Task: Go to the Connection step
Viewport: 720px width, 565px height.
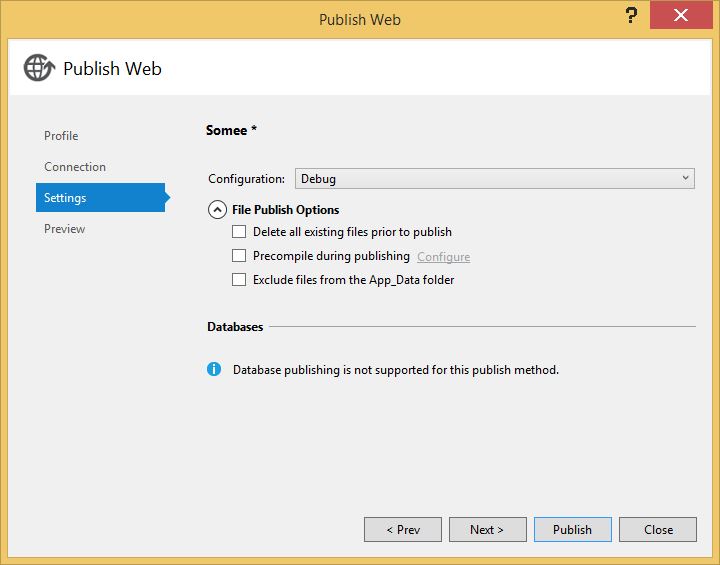Action: pos(75,167)
